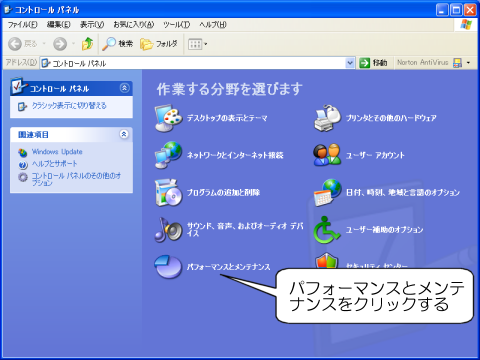Click the ユーザー アカウント text link
Image resolution: width=480 pixels, height=360 pixels.
[x=375, y=155]
